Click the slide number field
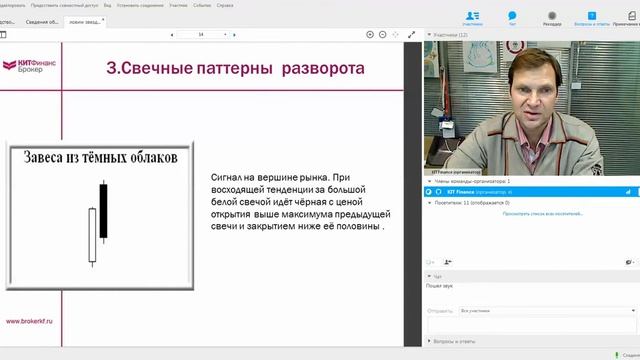 [201, 35]
